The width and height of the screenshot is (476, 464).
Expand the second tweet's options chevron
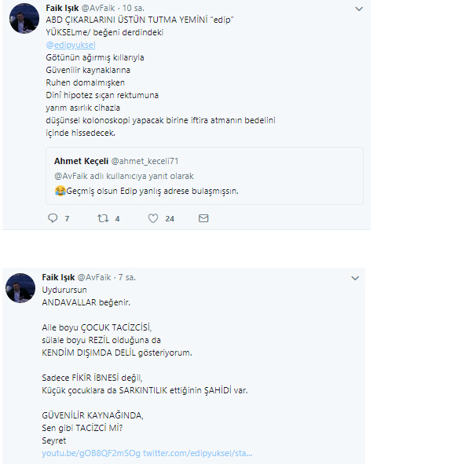pos(355,278)
